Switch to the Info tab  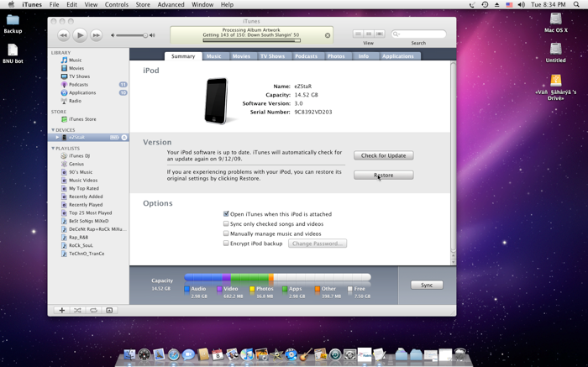tap(364, 56)
